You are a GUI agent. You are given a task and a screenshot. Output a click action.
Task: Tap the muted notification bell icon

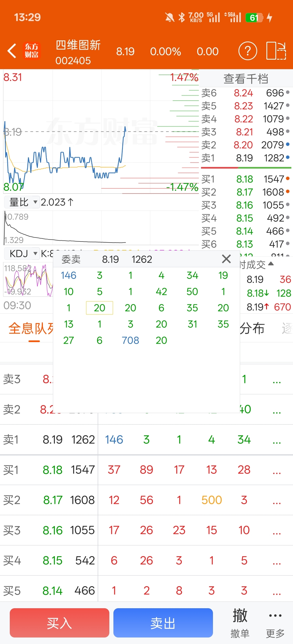170,18
